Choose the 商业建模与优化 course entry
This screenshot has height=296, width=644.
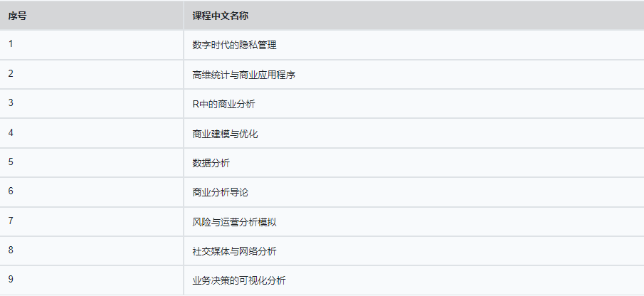(225, 133)
